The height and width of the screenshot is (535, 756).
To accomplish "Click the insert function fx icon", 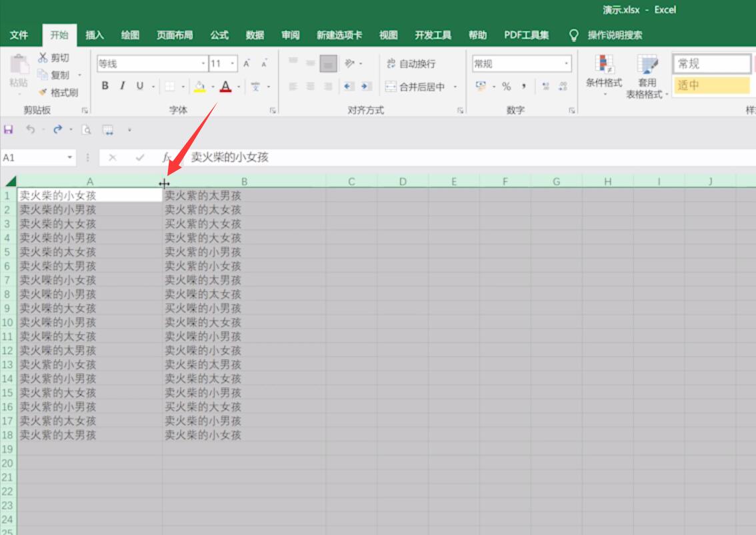I will [167, 157].
